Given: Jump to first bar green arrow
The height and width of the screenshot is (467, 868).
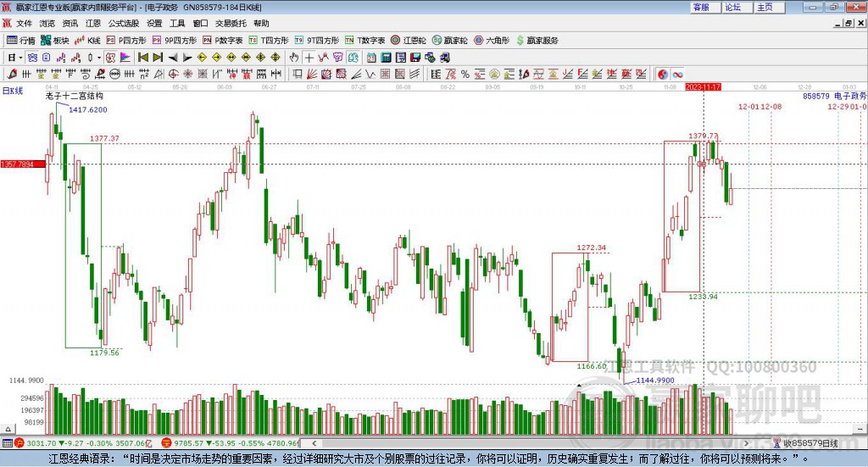Looking at the screenshot, I should [x=143, y=57].
